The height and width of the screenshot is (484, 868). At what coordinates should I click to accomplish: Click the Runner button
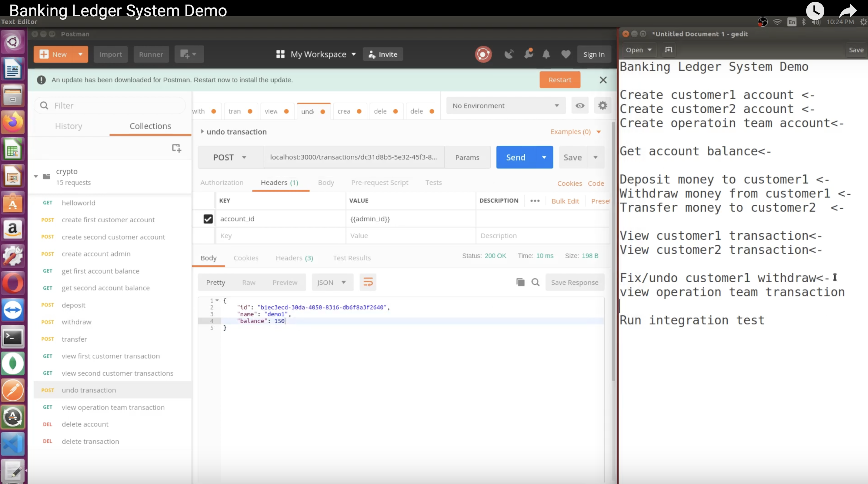pyautogui.click(x=151, y=54)
